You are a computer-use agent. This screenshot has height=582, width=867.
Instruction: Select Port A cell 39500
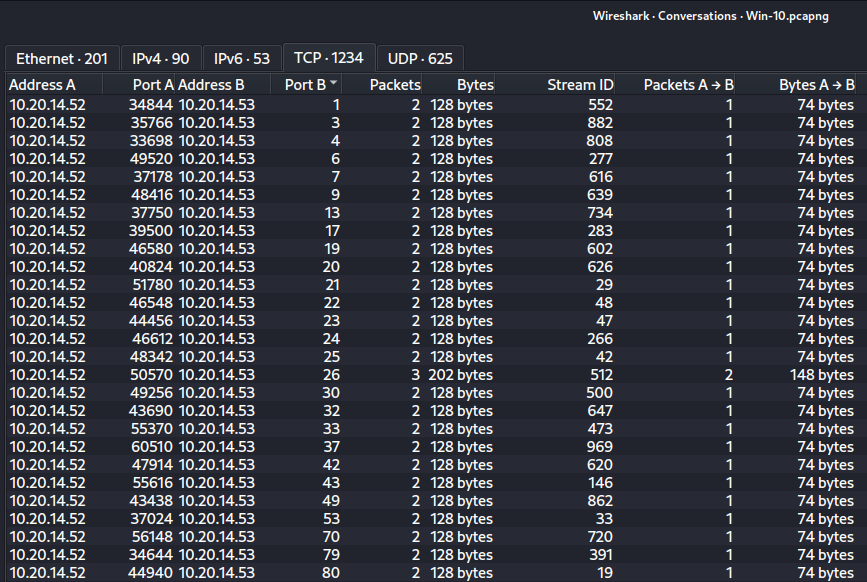(x=151, y=230)
